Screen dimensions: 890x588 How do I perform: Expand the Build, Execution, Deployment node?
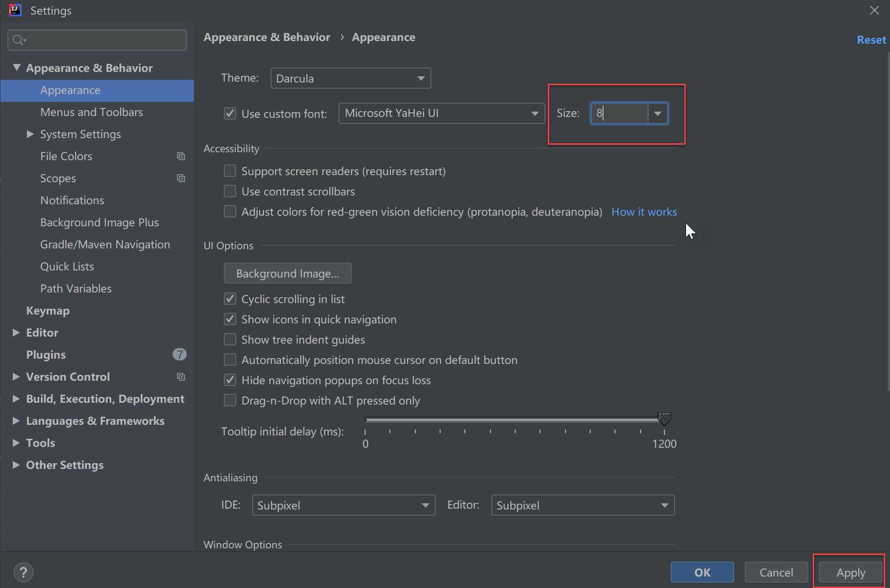coord(16,398)
